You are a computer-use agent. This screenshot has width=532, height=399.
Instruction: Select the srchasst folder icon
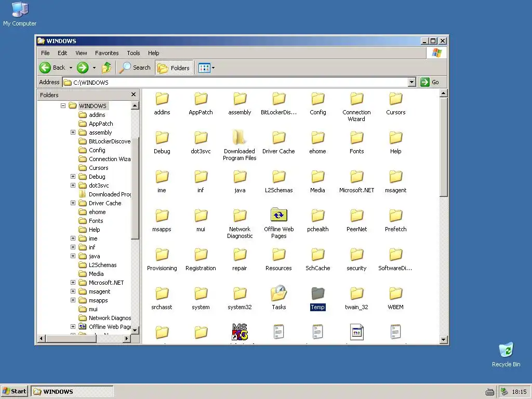[162, 293]
